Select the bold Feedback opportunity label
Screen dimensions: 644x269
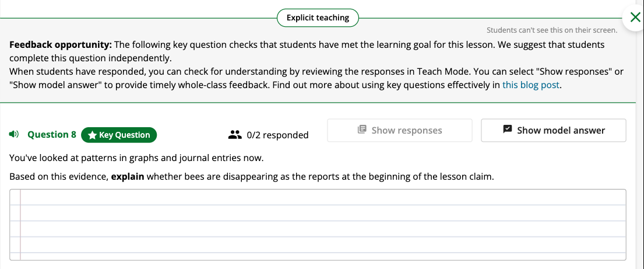[x=61, y=44]
